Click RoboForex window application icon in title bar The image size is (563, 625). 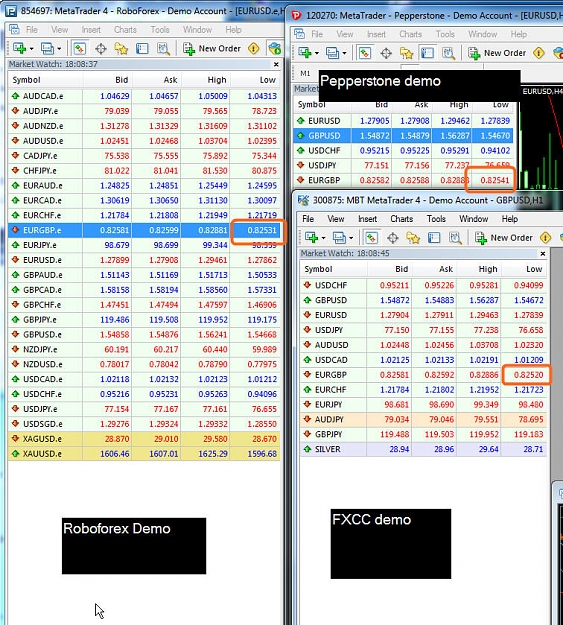point(11,11)
